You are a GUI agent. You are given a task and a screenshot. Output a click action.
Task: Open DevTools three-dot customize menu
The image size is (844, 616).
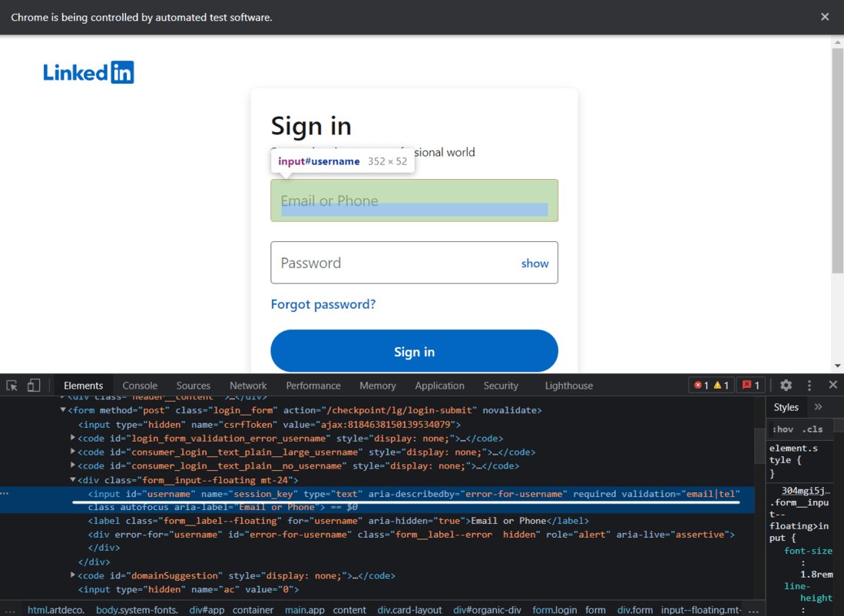tap(809, 386)
